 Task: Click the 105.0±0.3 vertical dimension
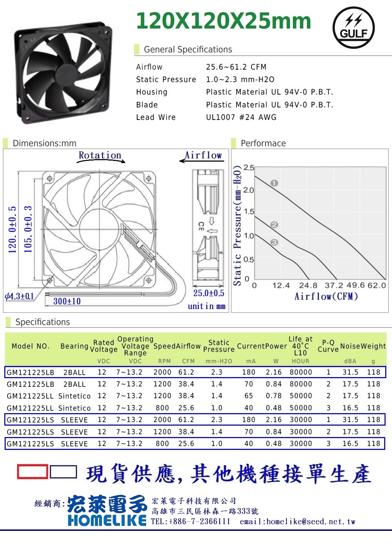point(28,229)
